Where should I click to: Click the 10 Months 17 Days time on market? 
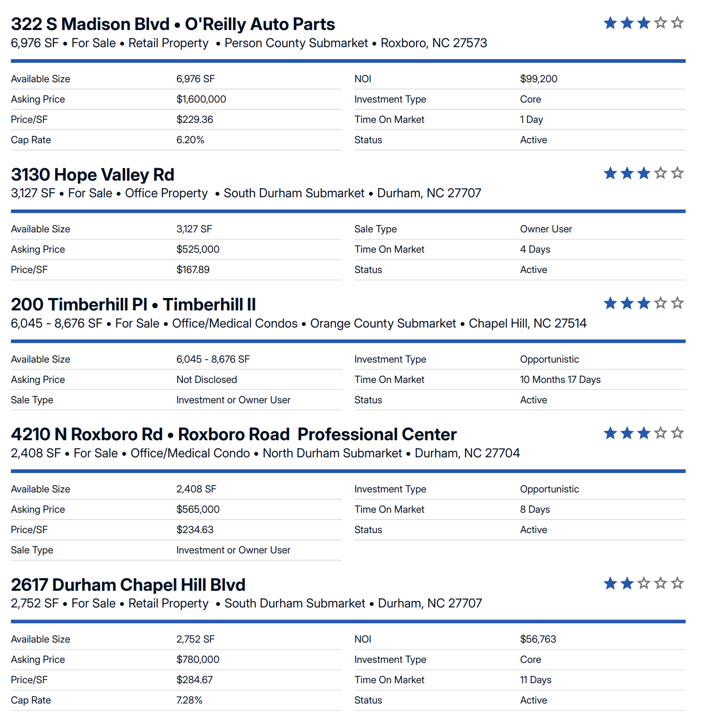[560, 380]
